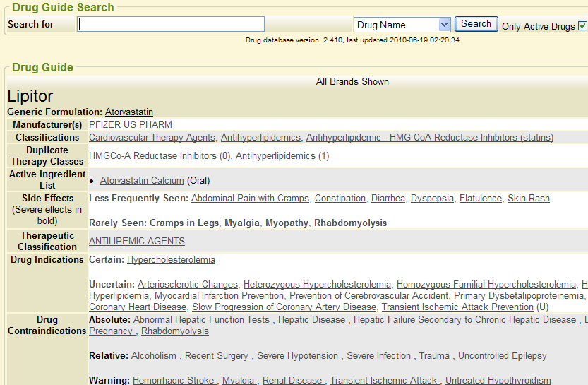
Task: Open the Myopathy side effect link
Action: coord(287,223)
